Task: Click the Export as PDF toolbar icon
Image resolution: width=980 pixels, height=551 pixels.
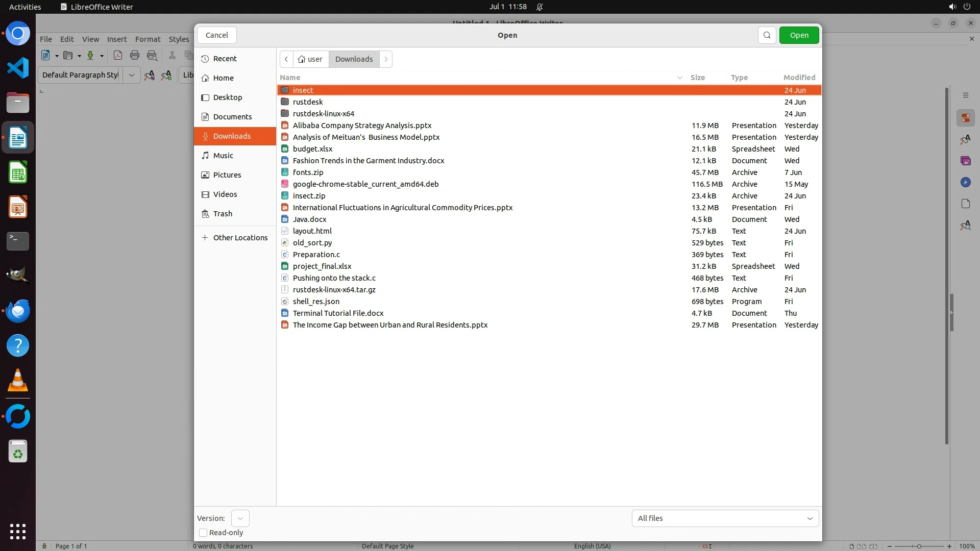Action: click(118, 56)
